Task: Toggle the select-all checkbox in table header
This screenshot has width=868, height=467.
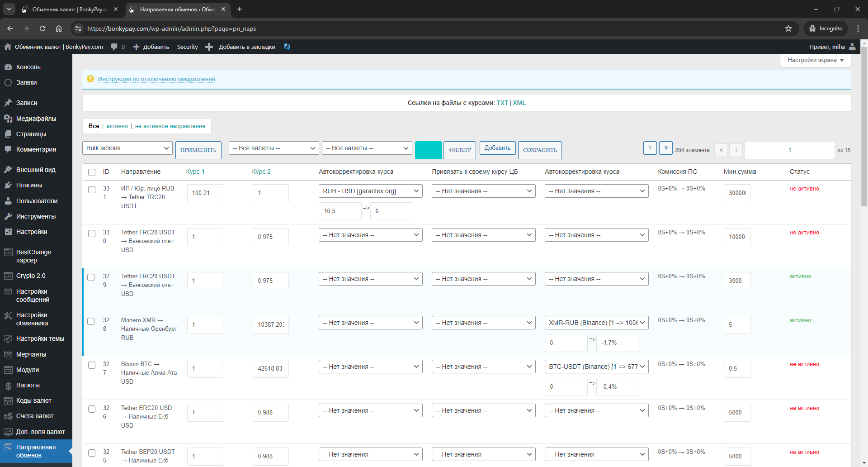Action: click(x=92, y=172)
